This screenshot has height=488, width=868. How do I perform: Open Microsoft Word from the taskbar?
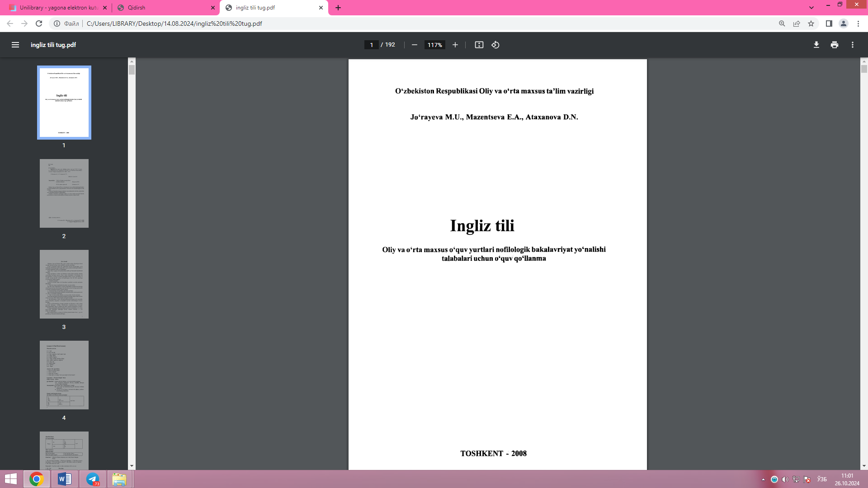click(65, 479)
